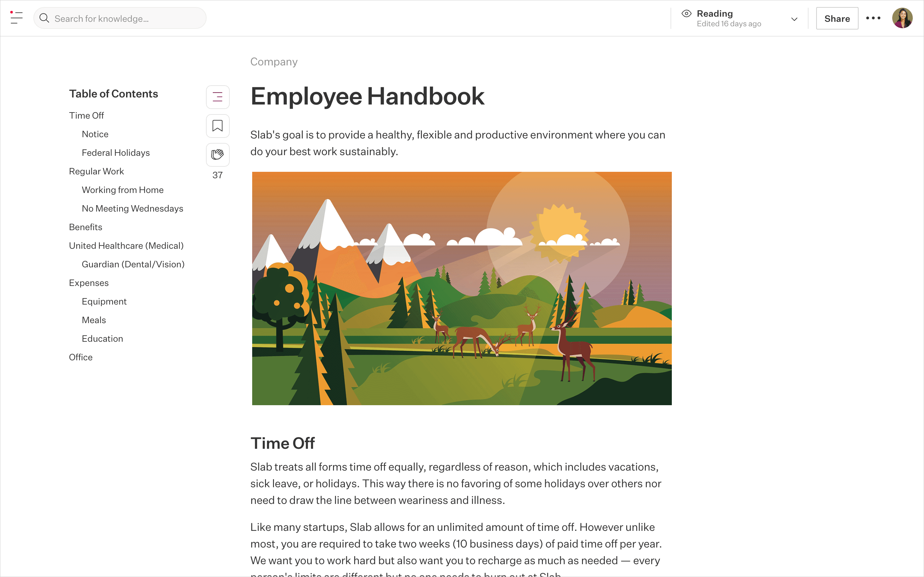Bookmark this post with the bookmark icon
Image resolution: width=924 pixels, height=577 pixels.
[x=218, y=126]
